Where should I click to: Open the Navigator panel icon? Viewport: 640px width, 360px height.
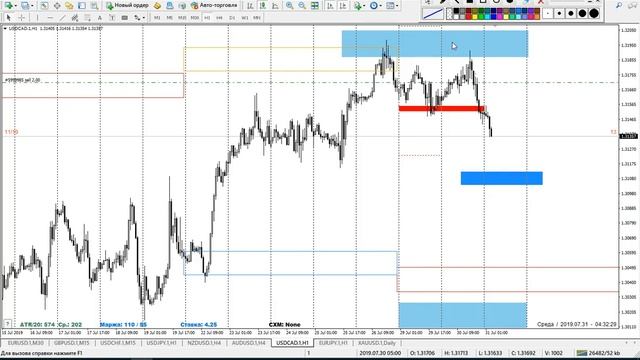coord(69,6)
